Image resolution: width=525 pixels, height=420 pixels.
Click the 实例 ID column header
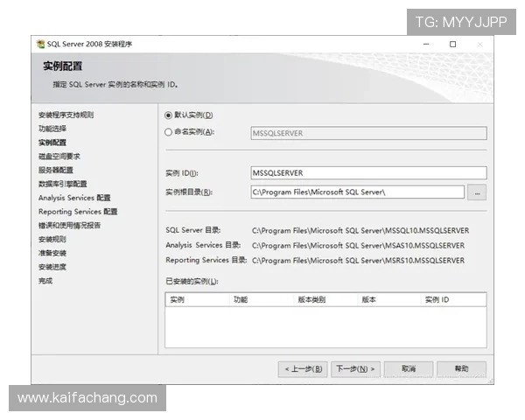coord(453,300)
